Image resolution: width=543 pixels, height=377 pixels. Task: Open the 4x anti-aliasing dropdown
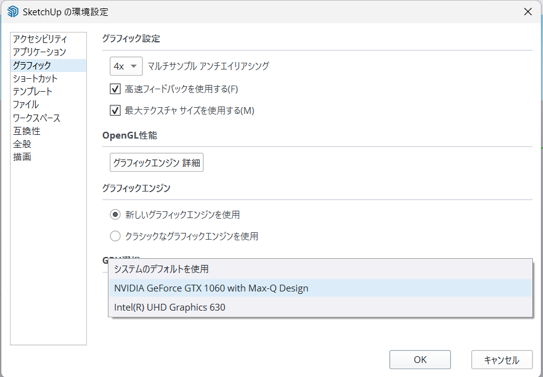pos(126,66)
